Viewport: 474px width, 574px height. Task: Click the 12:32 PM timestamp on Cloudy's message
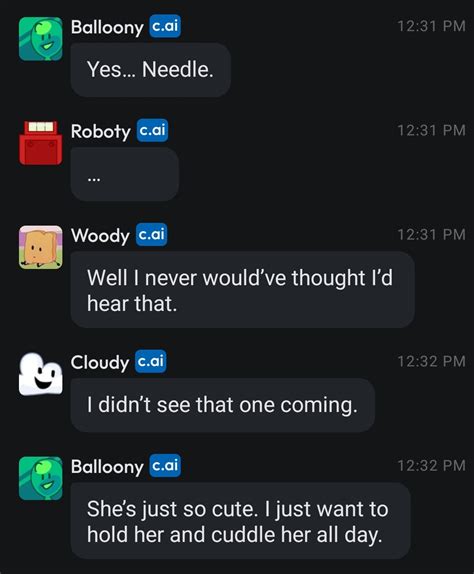pyautogui.click(x=431, y=362)
